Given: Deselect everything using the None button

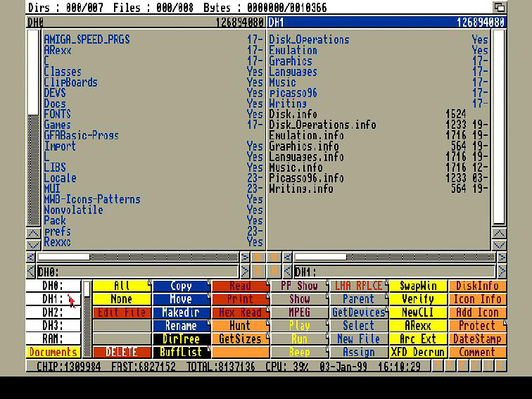Looking at the screenshot, I should 122,299.
